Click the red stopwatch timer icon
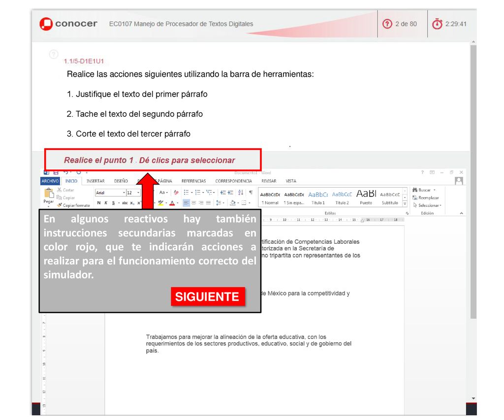The width and height of the screenshot is (504, 420). point(437,24)
